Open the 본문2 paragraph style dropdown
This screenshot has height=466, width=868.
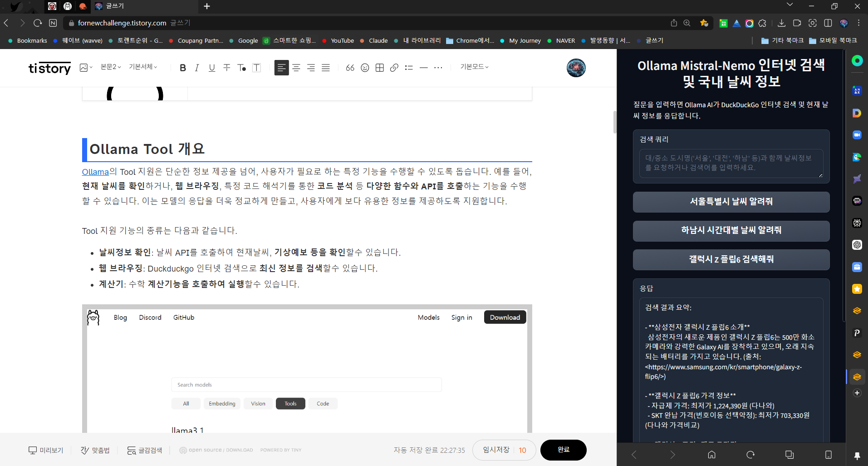click(111, 67)
